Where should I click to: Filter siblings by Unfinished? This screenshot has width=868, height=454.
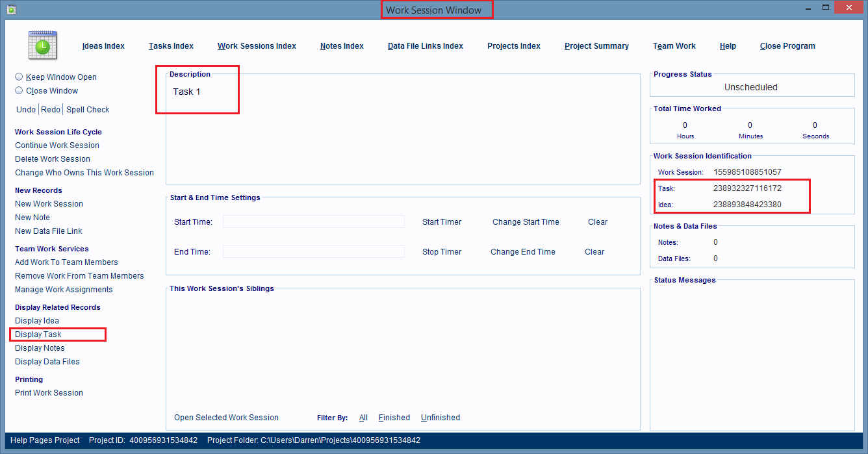440,418
